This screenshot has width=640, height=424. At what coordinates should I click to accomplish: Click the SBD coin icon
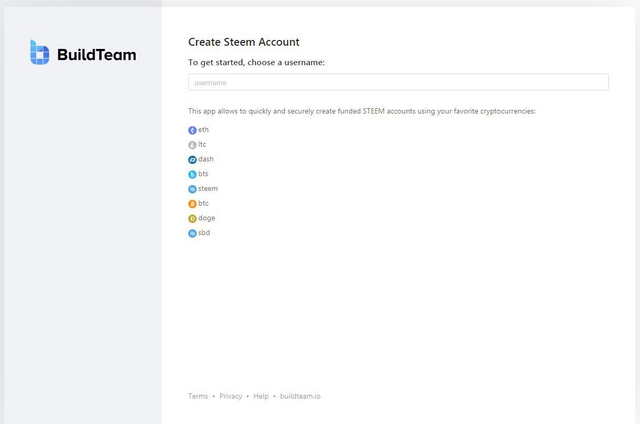192,233
